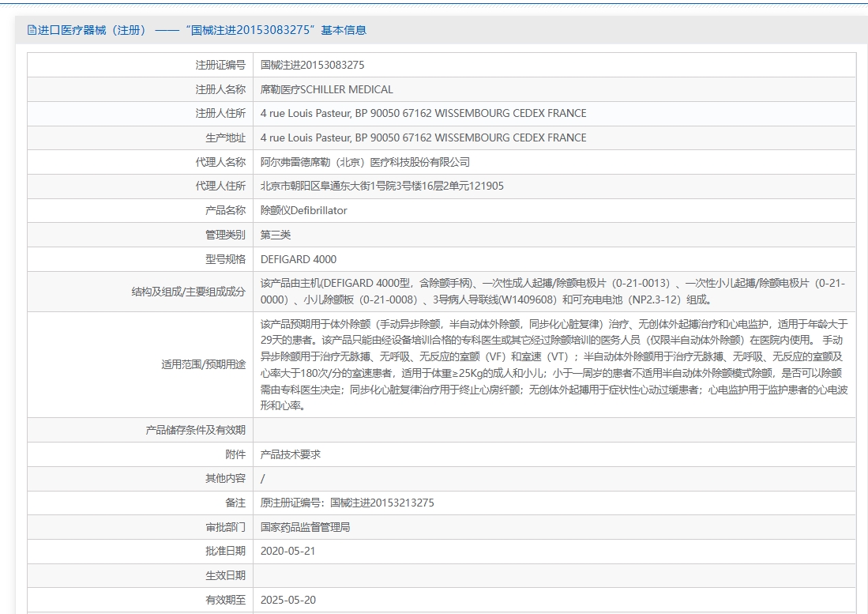The height and width of the screenshot is (614, 868).
Task: Click the 国家药品监督管理局 value
Action: (305, 527)
